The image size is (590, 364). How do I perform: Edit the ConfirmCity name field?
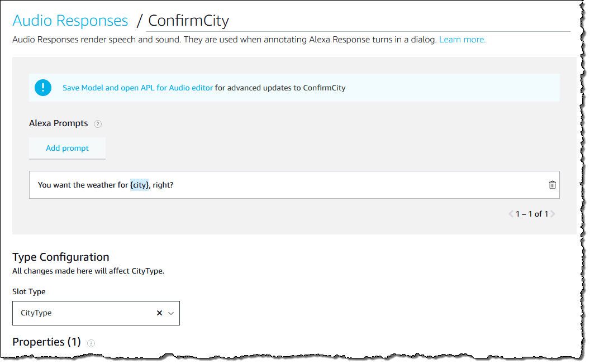coord(358,21)
